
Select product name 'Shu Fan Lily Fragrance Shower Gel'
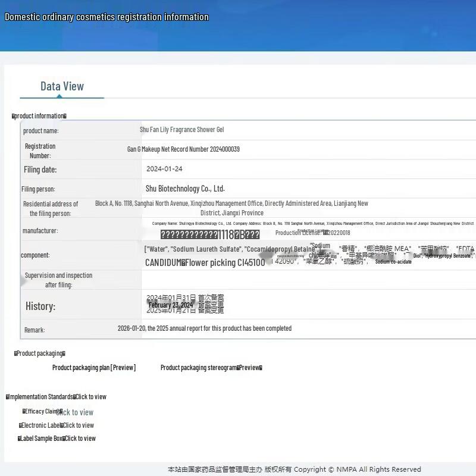[182, 130]
